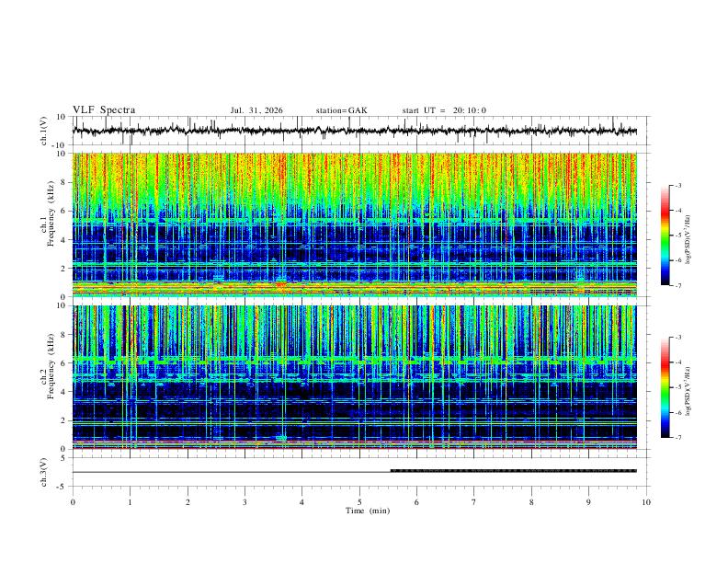Click the ch.2 spectrogram panel

[354, 377]
